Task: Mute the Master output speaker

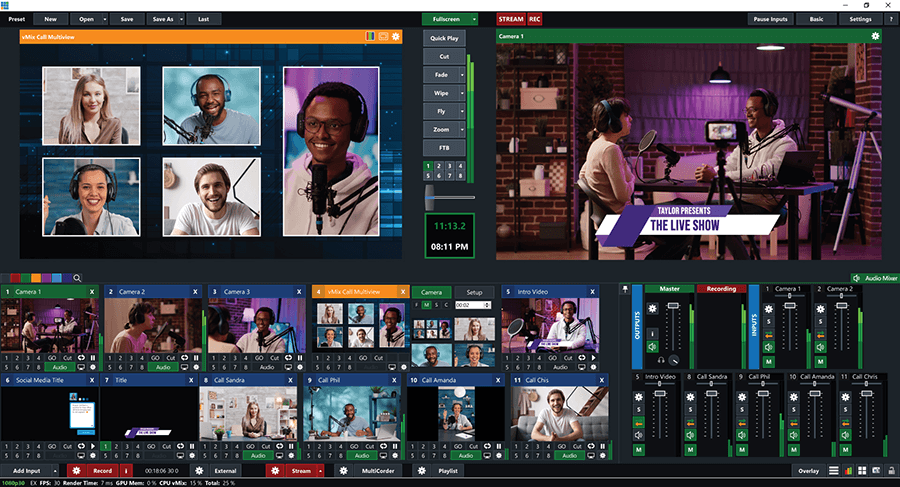Action: click(x=651, y=347)
